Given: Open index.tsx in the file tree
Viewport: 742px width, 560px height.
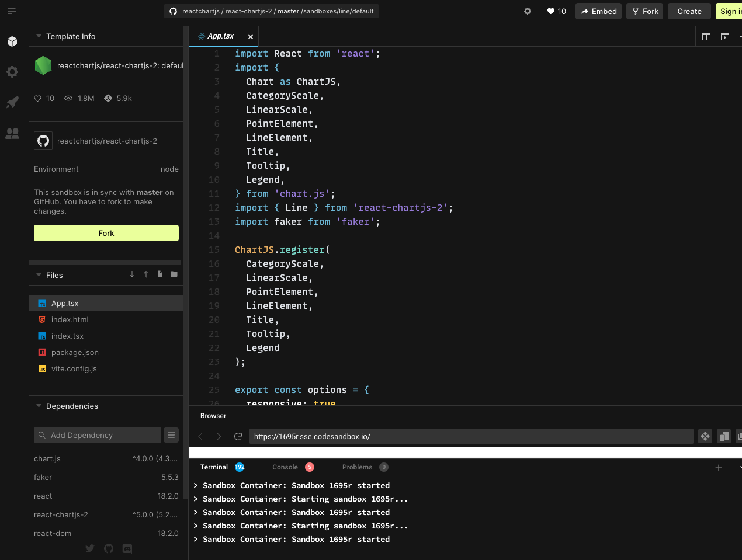Looking at the screenshot, I should click(x=106, y=336).
